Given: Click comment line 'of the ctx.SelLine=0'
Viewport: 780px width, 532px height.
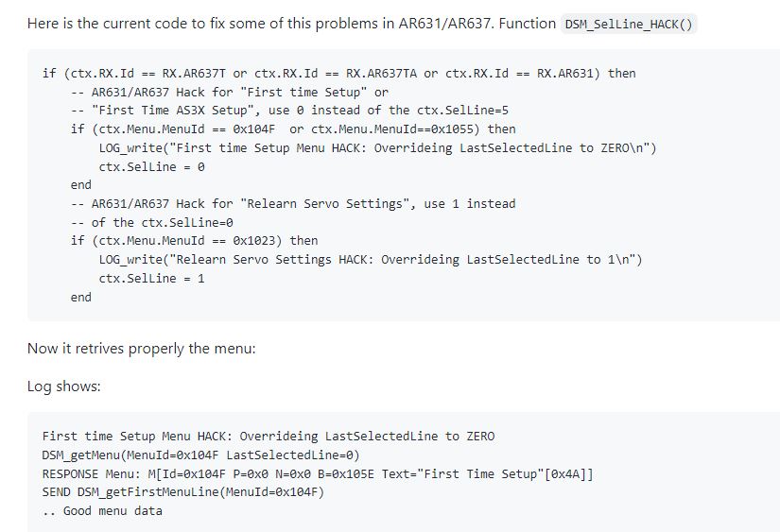Looking at the screenshot, I should [x=151, y=223].
